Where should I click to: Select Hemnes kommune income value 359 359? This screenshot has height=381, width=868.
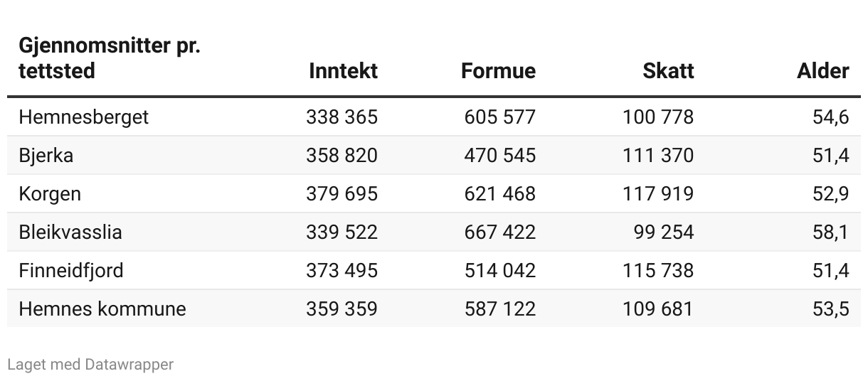[342, 308]
